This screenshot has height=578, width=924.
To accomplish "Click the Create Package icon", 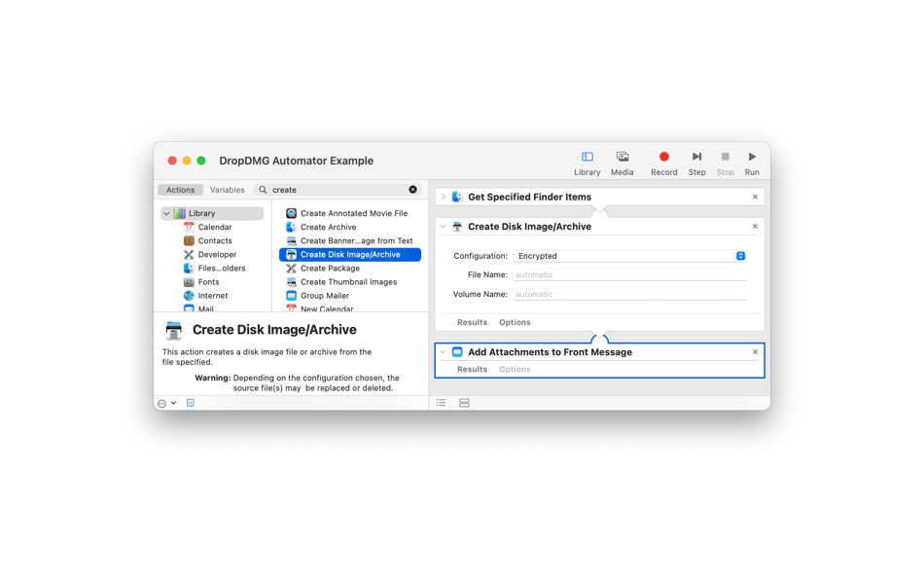I will tap(291, 268).
